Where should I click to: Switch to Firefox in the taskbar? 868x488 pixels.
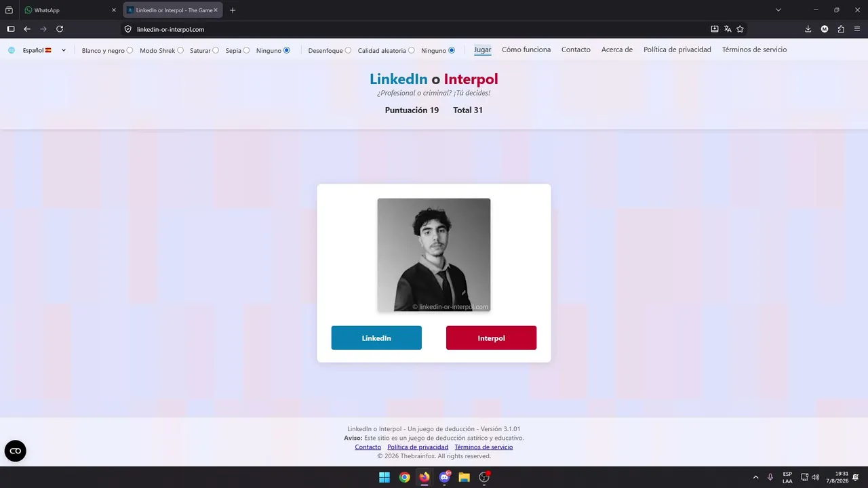pyautogui.click(x=425, y=477)
